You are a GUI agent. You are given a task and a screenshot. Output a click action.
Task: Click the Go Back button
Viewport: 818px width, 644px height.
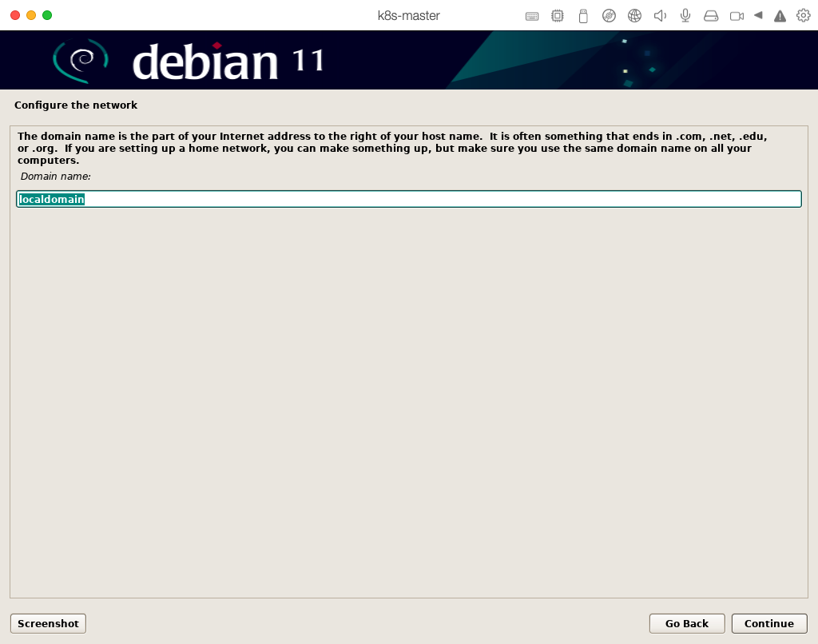(x=686, y=624)
